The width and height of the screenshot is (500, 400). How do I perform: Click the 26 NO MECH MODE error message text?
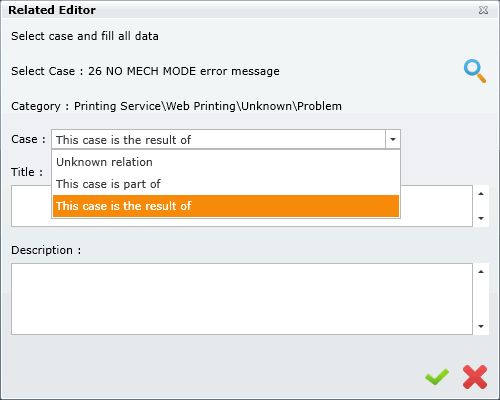tap(184, 71)
